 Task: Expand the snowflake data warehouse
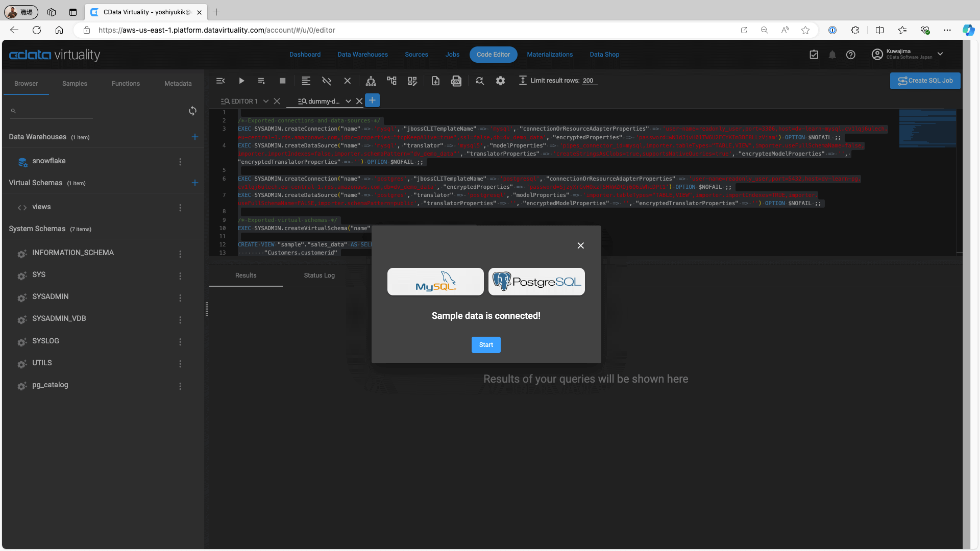click(x=49, y=161)
